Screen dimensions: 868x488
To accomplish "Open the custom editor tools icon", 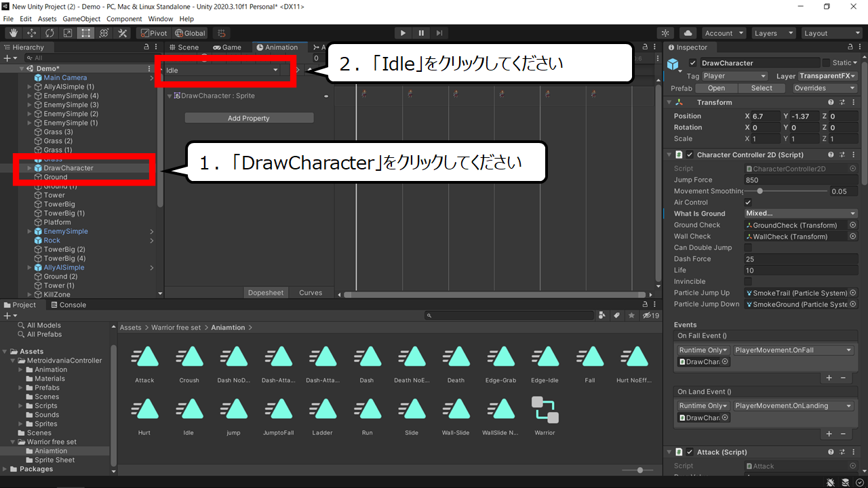I will click(x=123, y=33).
